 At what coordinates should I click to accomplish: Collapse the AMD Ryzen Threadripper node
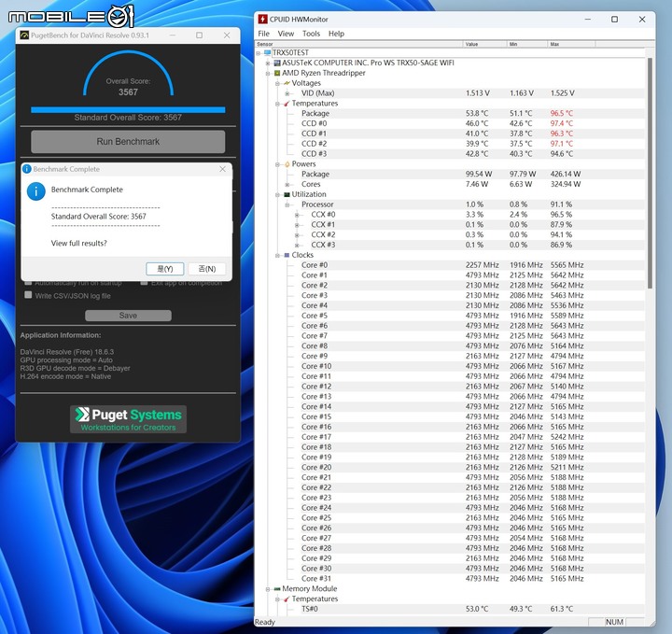(268, 74)
